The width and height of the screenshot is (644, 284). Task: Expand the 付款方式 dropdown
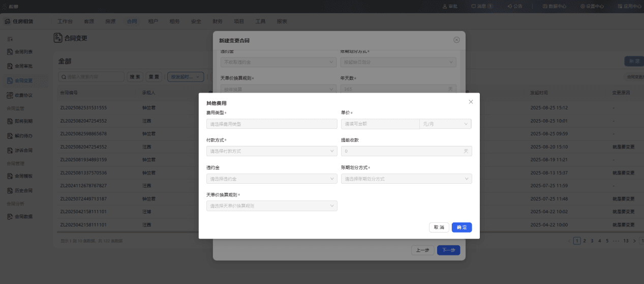272,151
